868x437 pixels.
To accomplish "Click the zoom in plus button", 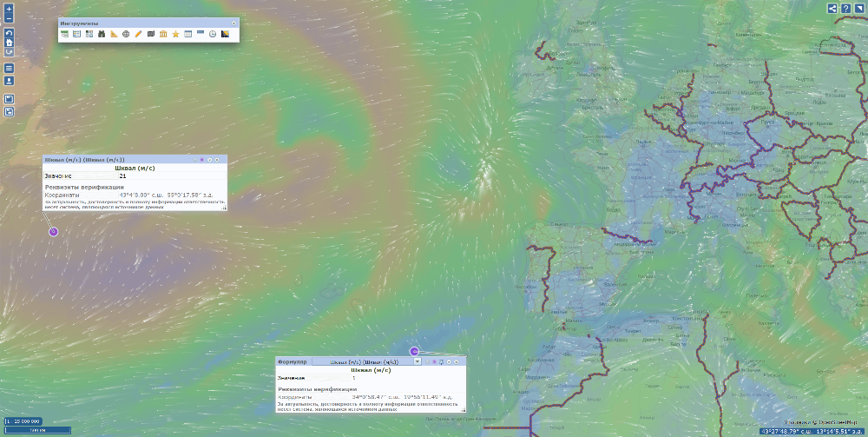I will 9,8.
